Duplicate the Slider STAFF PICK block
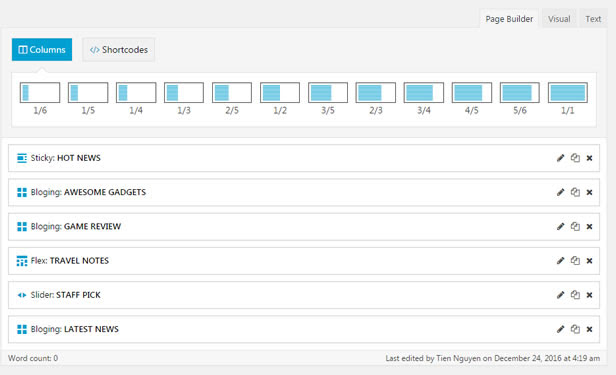Image resolution: width=616 pixels, height=375 pixels. click(x=575, y=295)
